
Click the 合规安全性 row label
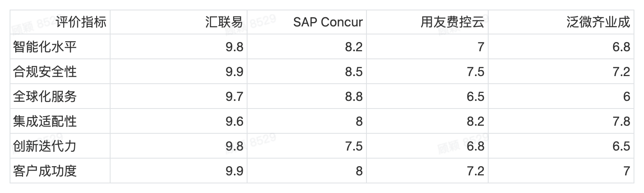point(45,72)
